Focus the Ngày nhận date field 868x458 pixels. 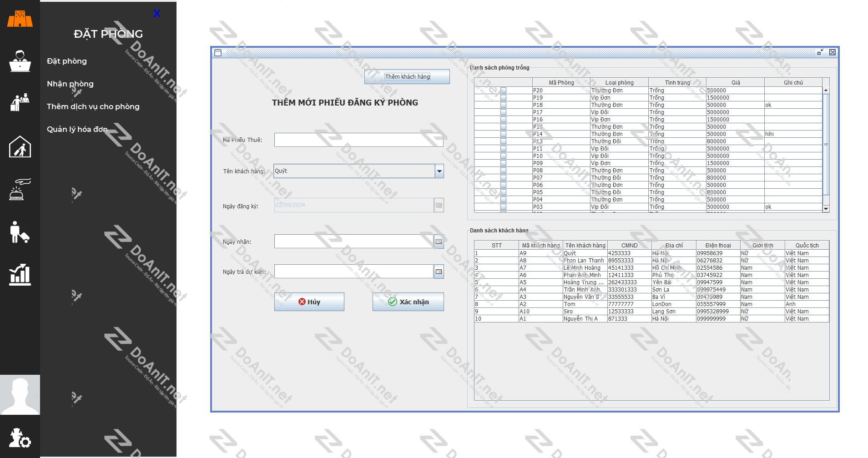click(x=354, y=242)
